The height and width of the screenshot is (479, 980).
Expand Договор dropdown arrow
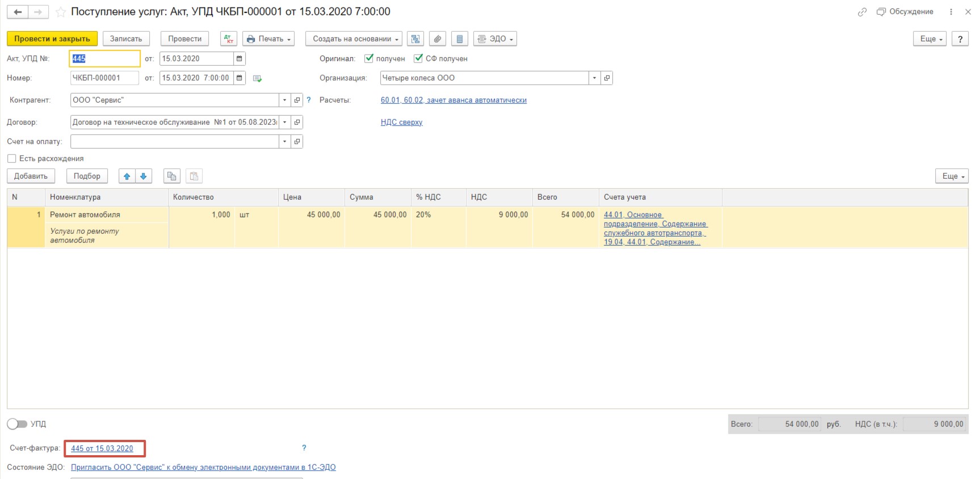click(285, 122)
